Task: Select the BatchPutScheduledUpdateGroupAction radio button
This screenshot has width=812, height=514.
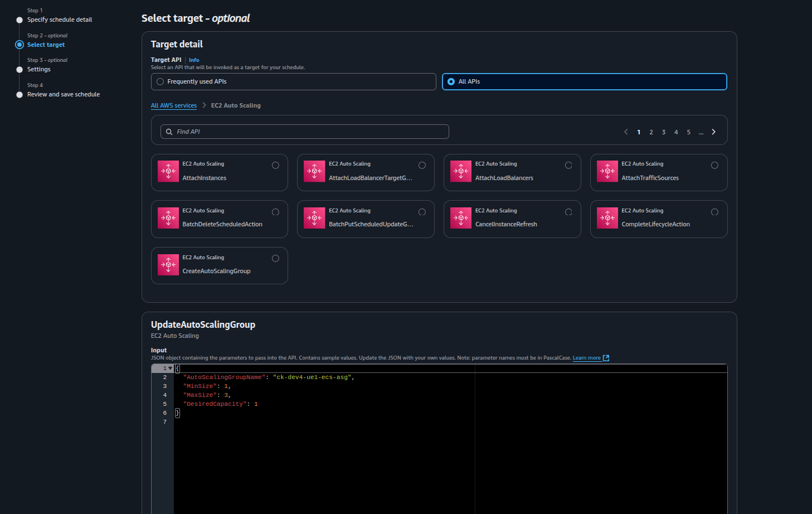Action: 422,212
